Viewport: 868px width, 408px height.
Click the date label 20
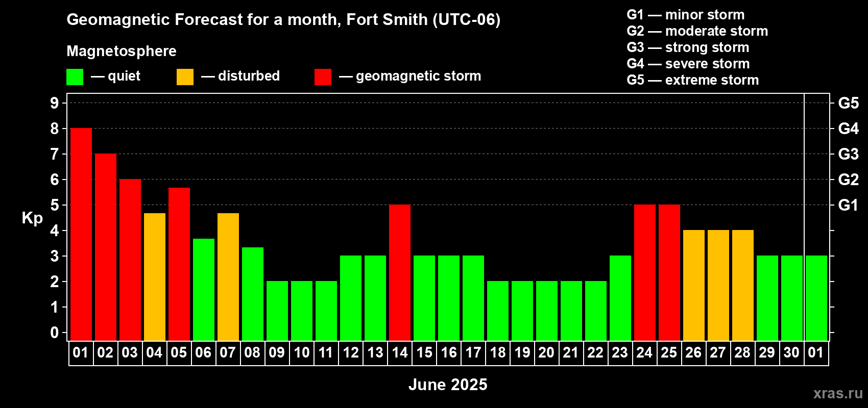[546, 352]
